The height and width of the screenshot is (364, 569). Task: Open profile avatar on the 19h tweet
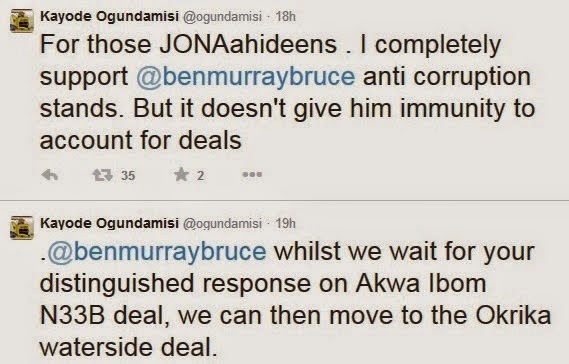pos(22,228)
